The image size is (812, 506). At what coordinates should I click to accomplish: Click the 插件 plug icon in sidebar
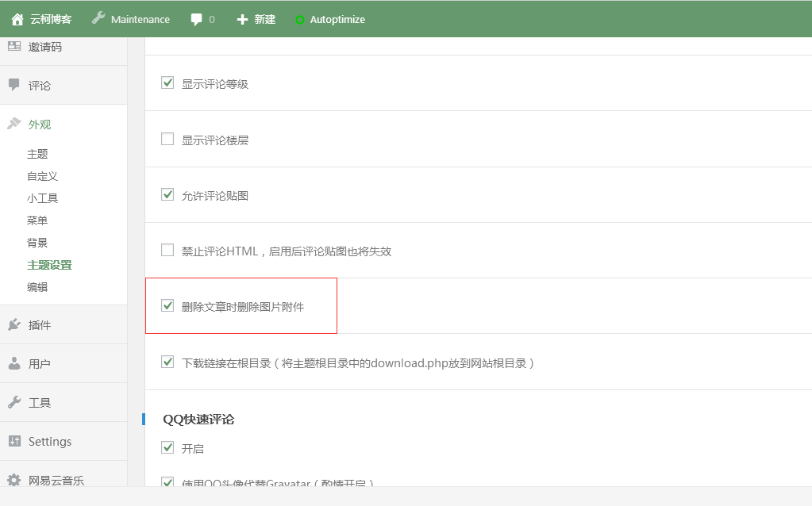[14, 324]
